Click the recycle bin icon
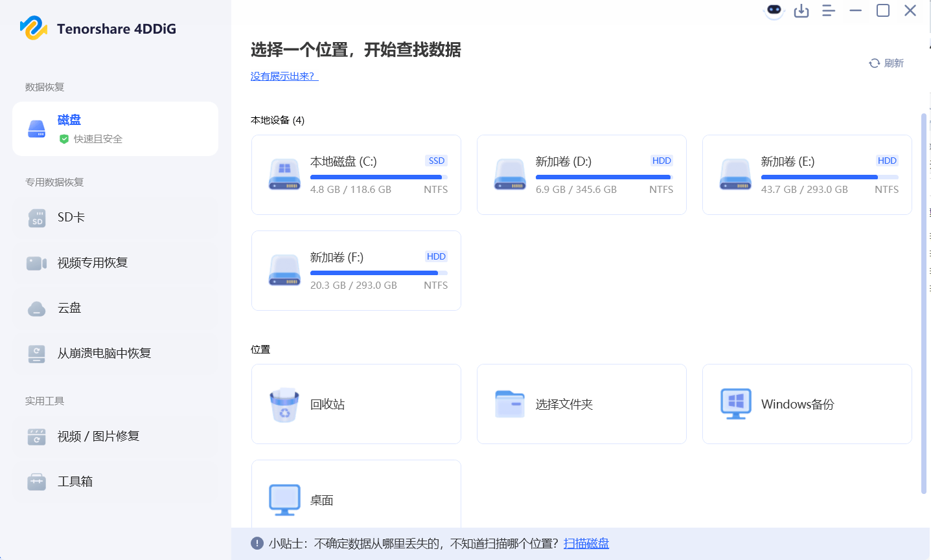The height and width of the screenshot is (560, 931). pos(284,405)
